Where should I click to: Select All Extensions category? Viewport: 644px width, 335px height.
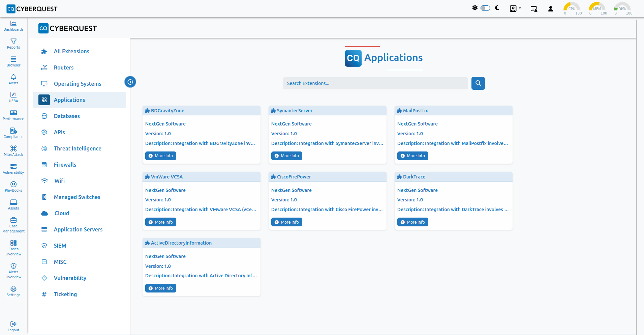click(x=80, y=51)
